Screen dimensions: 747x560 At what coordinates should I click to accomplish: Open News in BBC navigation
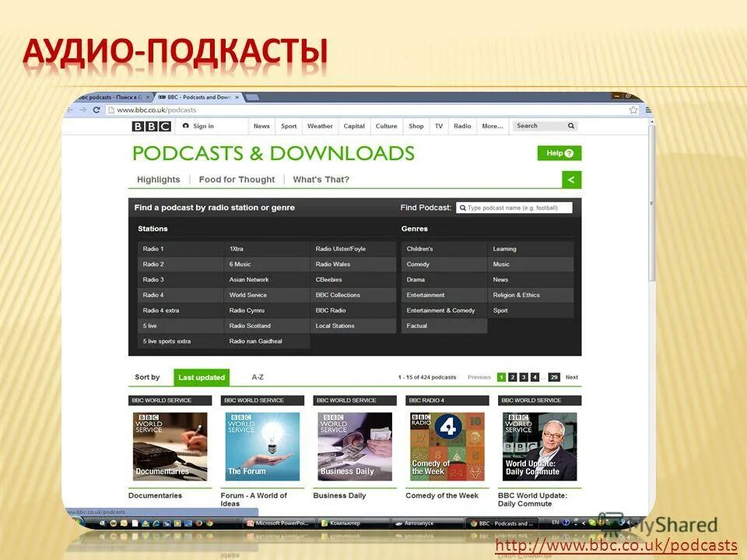coord(261,126)
